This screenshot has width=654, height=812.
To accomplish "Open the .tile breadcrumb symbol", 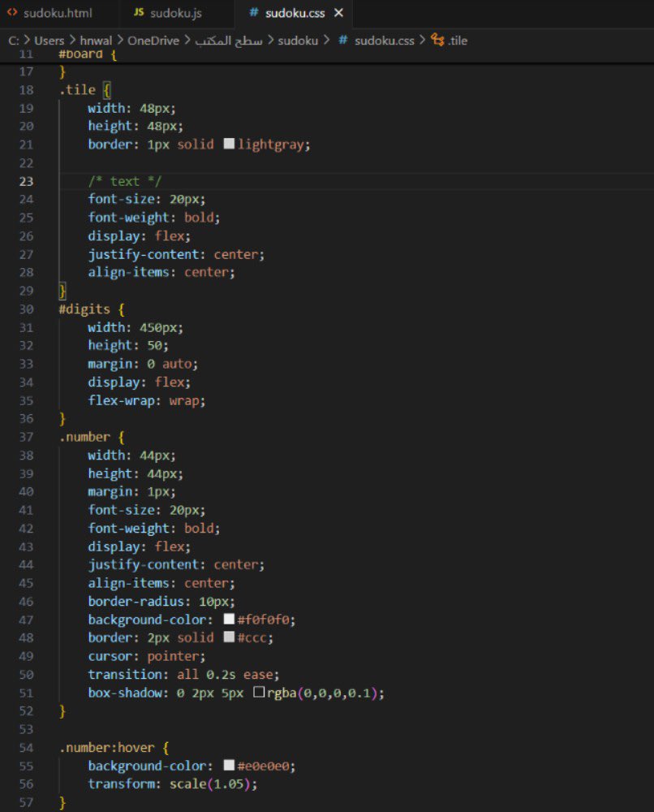I will pyautogui.click(x=458, y=41).
